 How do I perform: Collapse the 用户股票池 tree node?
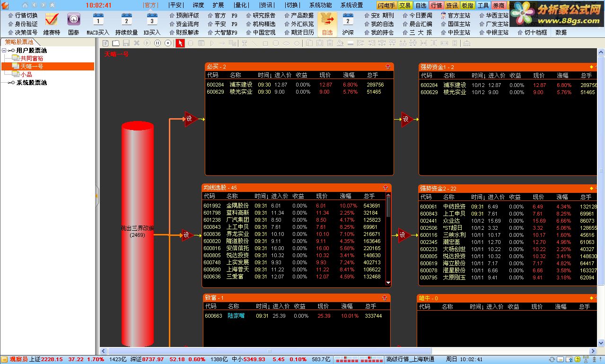4,50
